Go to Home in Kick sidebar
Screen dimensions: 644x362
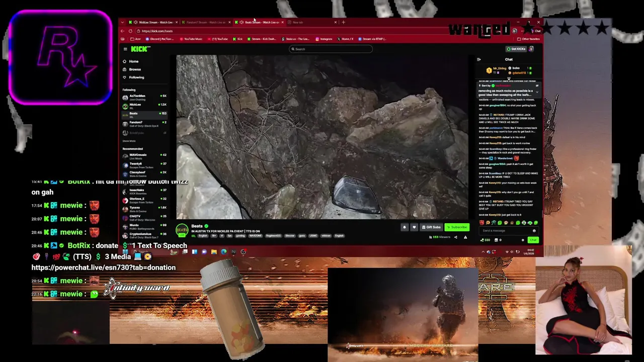pyautogui.click(x=131, y=61)
